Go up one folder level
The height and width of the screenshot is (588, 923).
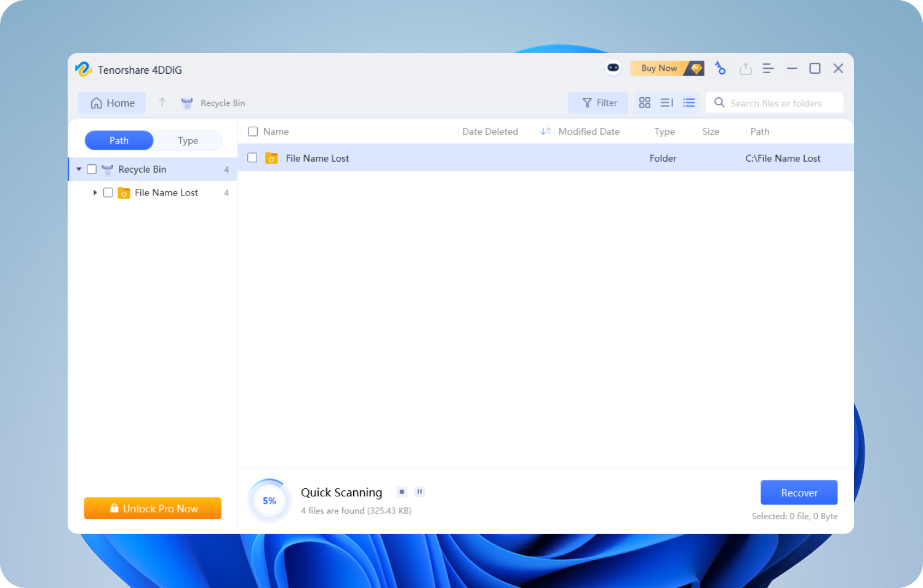[x=162, y=103]
